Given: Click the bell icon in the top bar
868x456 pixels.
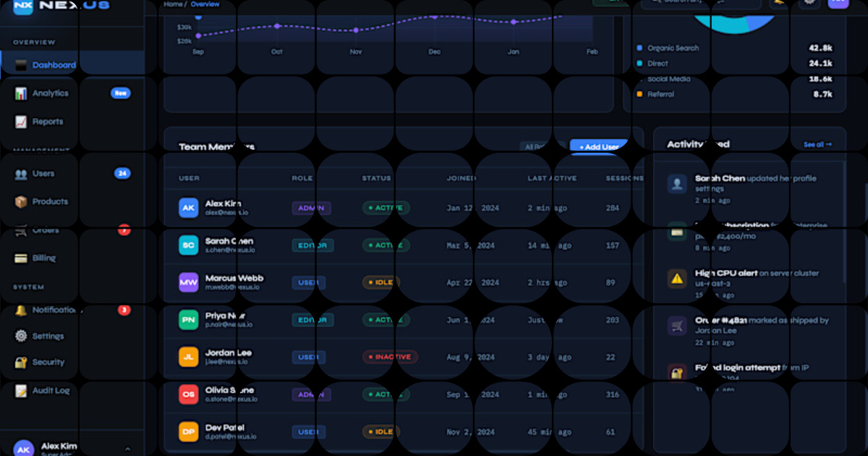Looking at the screenshot, I should [x=779, y=2].
